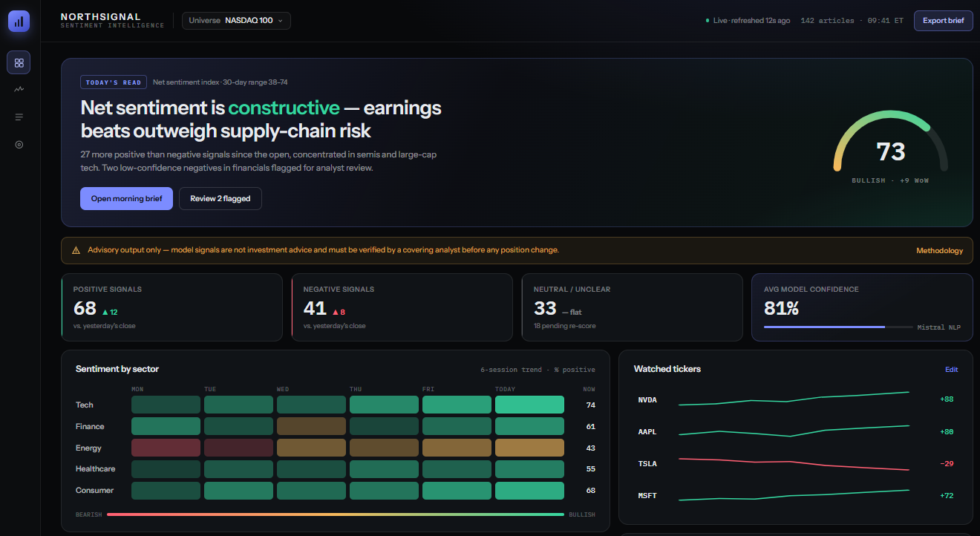Viewport: 980px width, 536px height.
Task: Open the dashboard grid icon in sidebar
Action: pyautogui.click(x=19, y=62)
